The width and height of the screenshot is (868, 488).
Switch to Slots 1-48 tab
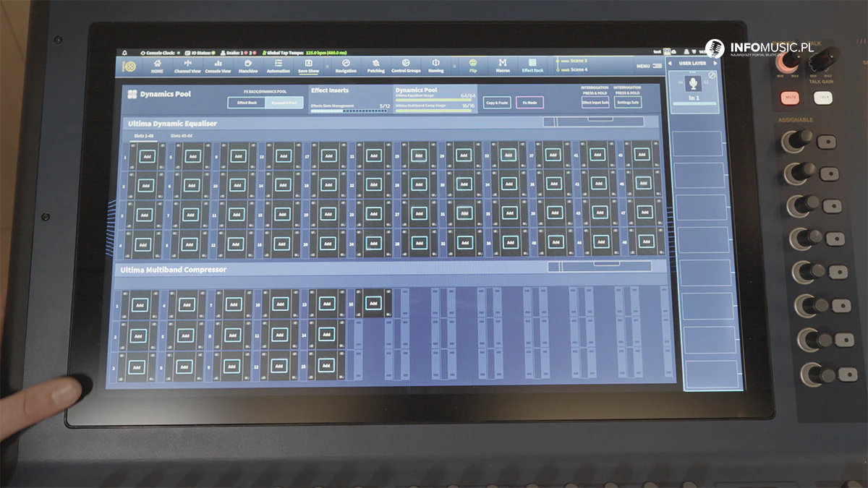pos(143,135)
